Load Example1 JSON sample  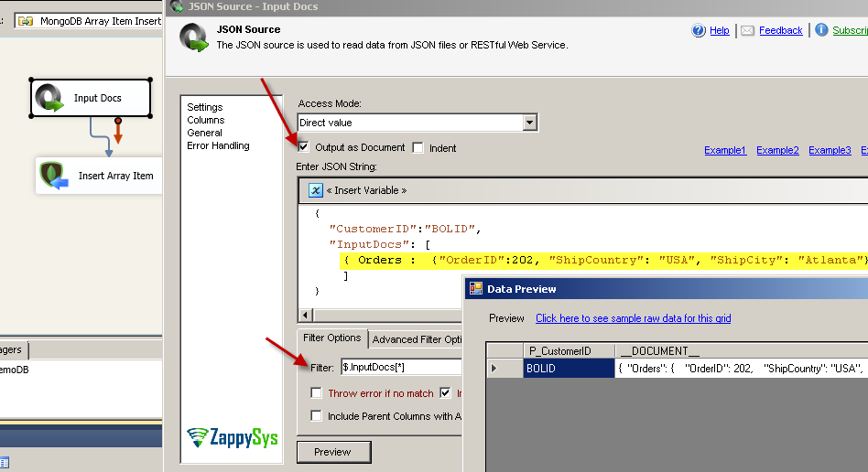[x=725, y=150]
